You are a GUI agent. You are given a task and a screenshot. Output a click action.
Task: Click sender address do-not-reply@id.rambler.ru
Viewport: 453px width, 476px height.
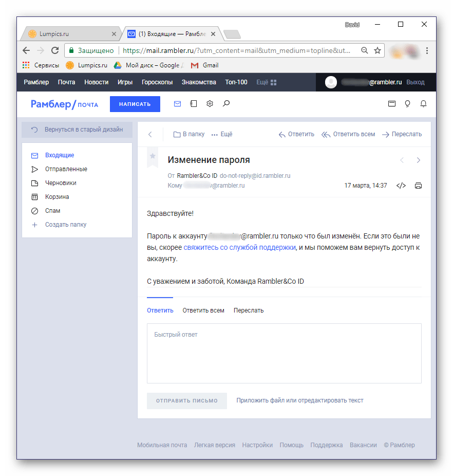coord(255,176)
